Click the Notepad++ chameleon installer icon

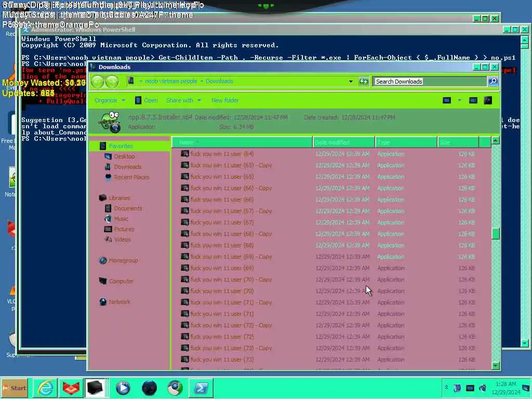[x=110, y=122]
